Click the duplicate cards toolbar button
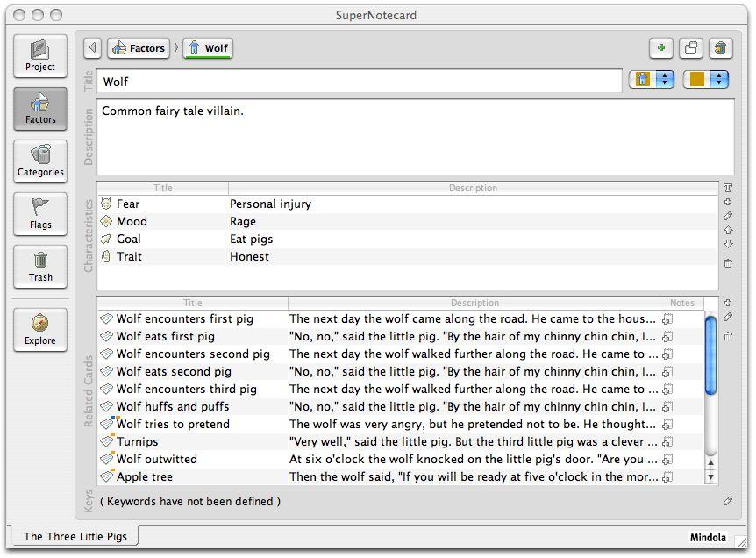The width and height of the screenshot is (756, 558). click(x=691, y=47)
